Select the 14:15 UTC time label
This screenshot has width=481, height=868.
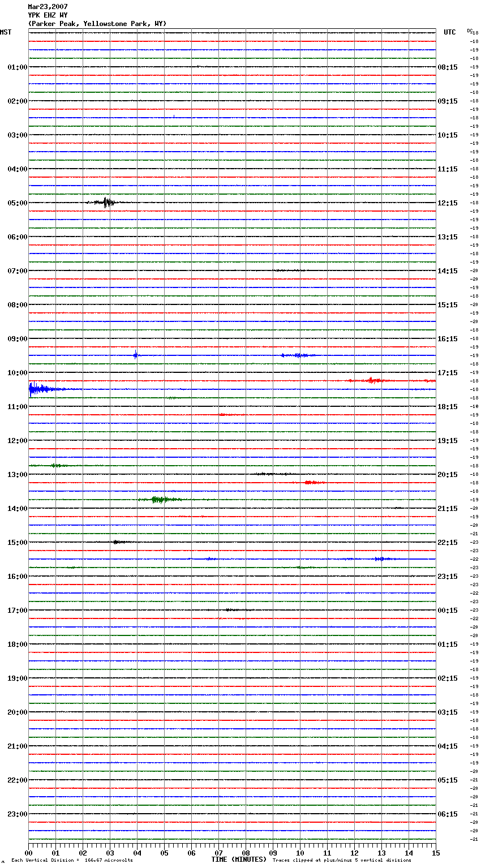pyautogui.click(x=448, y=271)
